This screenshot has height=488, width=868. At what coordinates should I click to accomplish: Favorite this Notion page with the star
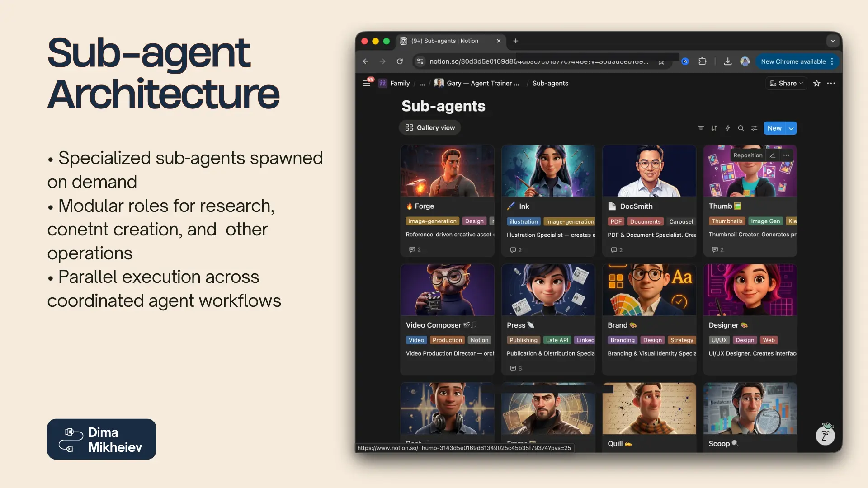817,83
